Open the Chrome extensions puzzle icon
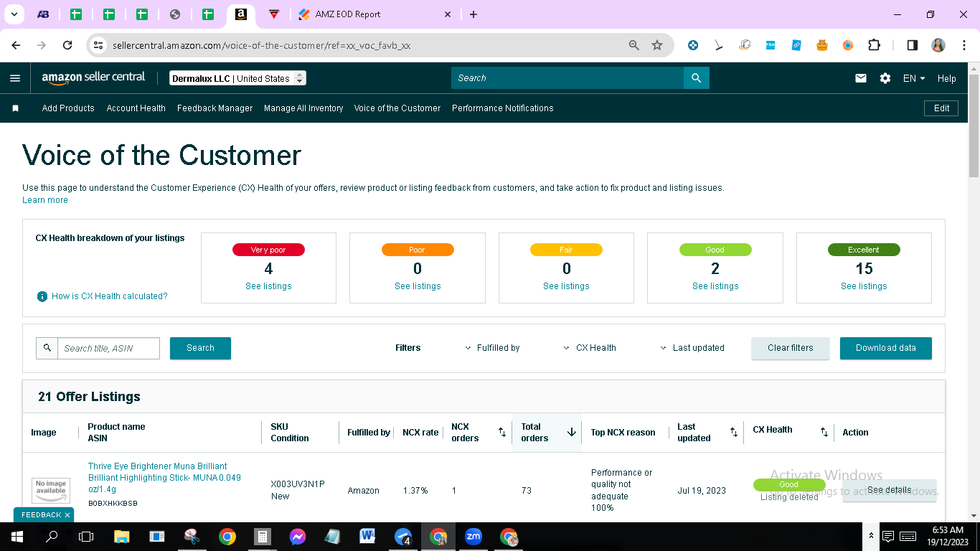This screenshot has width=980, height=551. tap(874, 45)
